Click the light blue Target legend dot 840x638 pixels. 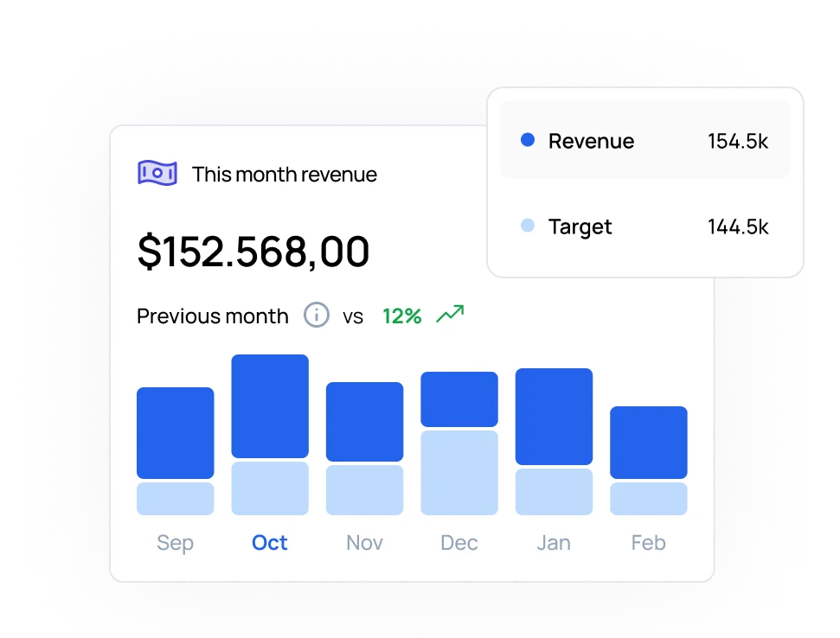pos(528,226)
